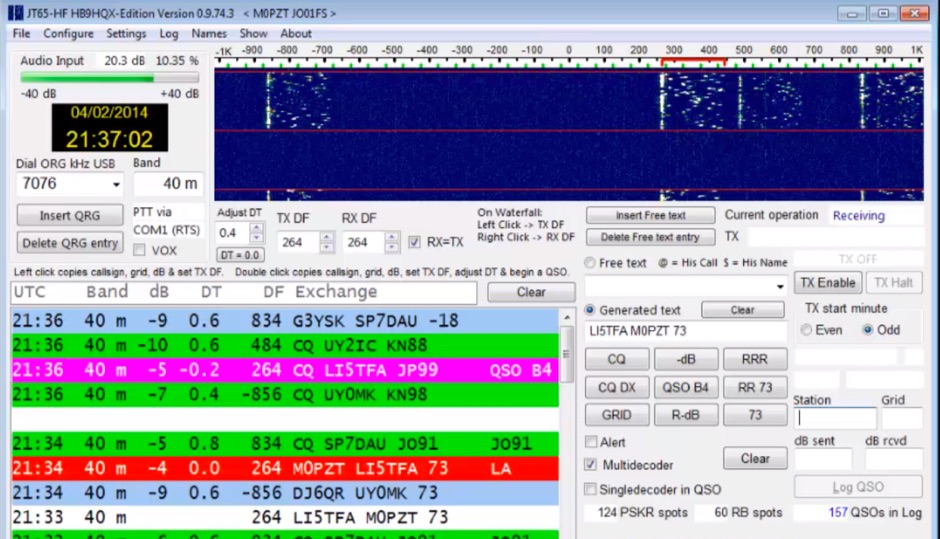
Task: Enable the VOX checkbox
Action: click(x=140, y=250)
